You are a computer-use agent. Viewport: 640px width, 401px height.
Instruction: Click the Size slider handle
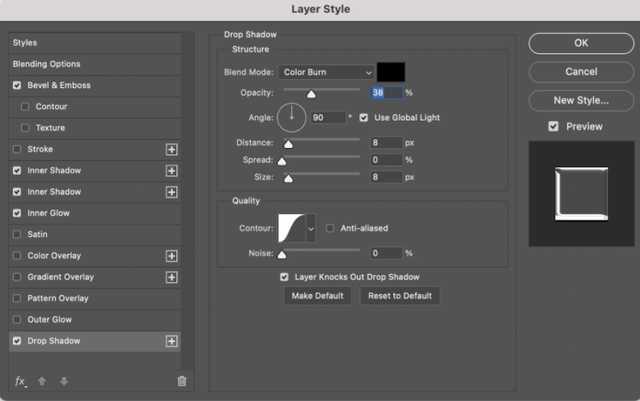click(288, 179)
